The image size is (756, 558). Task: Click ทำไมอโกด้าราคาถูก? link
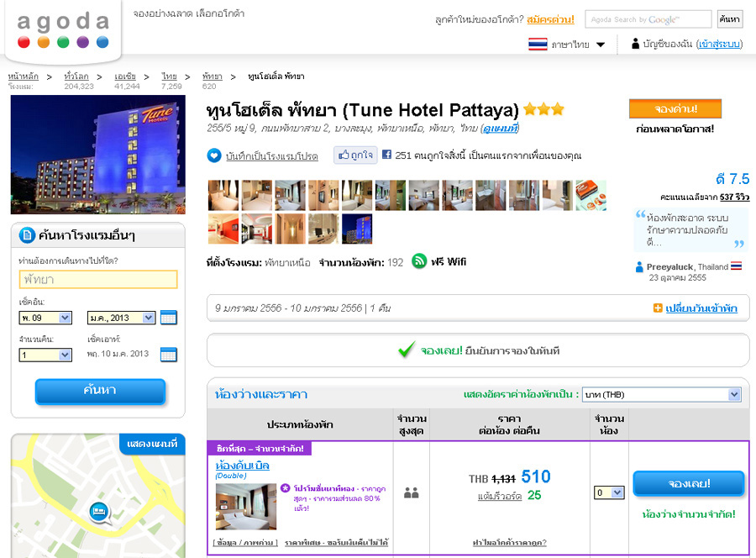click(x=509, y=543)
